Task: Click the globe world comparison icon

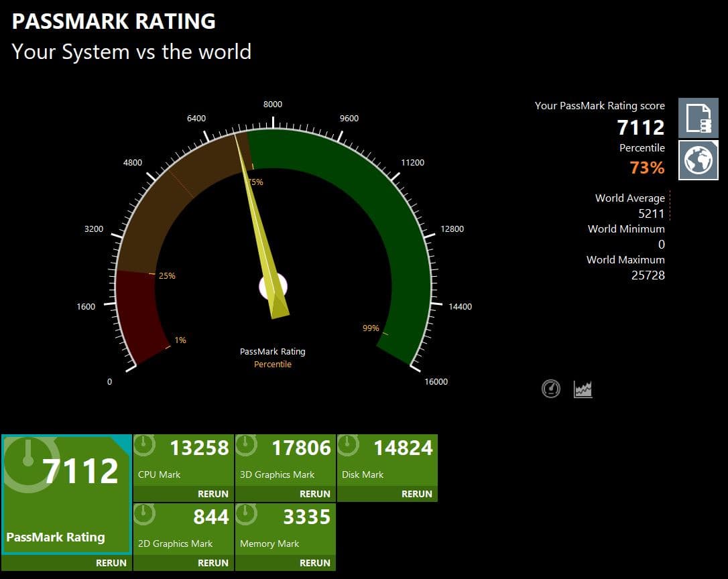Action: pyautogui.click(x=699, y=160)
